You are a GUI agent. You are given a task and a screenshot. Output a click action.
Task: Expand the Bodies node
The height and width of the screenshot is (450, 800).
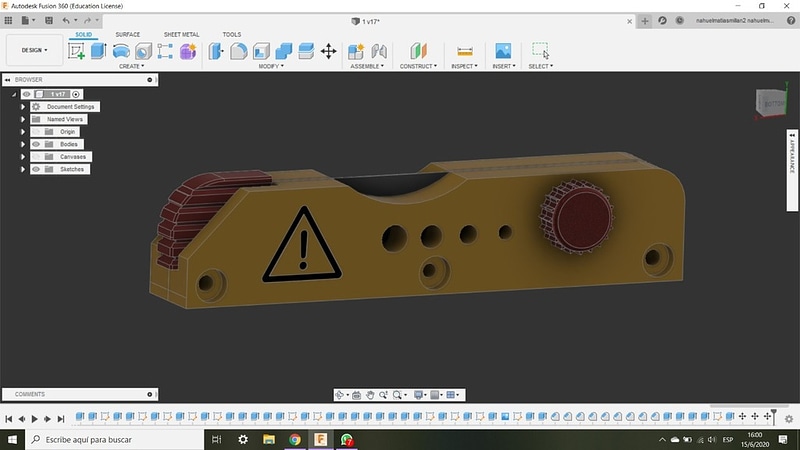22,144
